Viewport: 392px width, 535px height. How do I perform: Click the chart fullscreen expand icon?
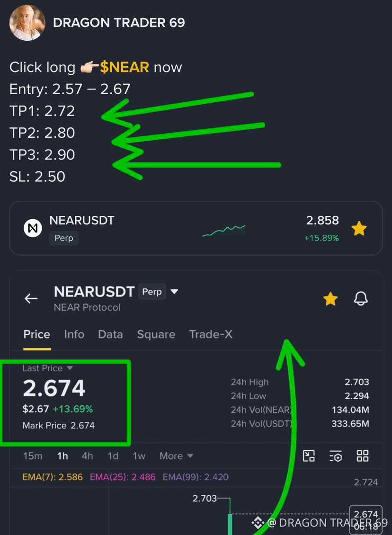[x=309, y=456]
